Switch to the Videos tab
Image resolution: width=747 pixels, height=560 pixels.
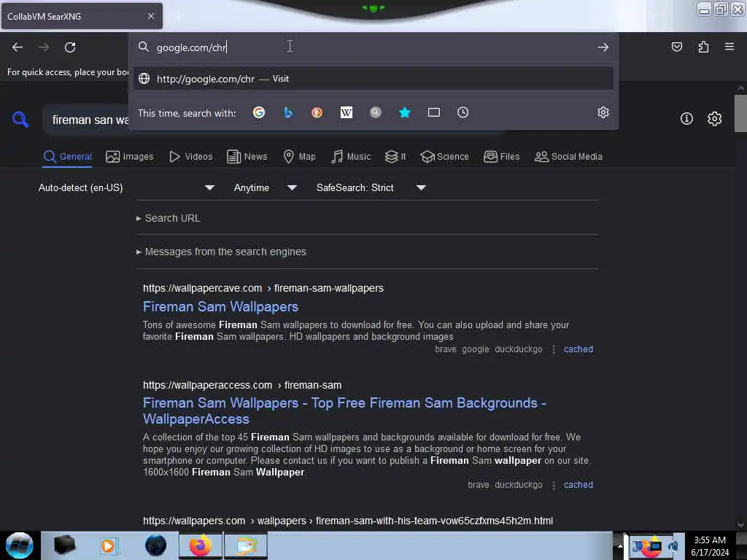coord(191,157)
